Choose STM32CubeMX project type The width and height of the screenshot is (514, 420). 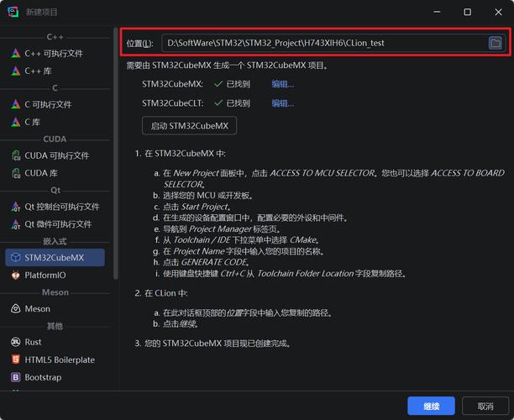tap(55, 257)
